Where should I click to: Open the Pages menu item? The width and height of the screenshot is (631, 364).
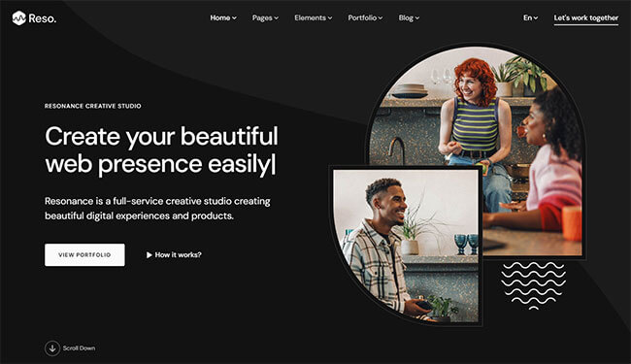pyautogui.click(x=262, y=17)
